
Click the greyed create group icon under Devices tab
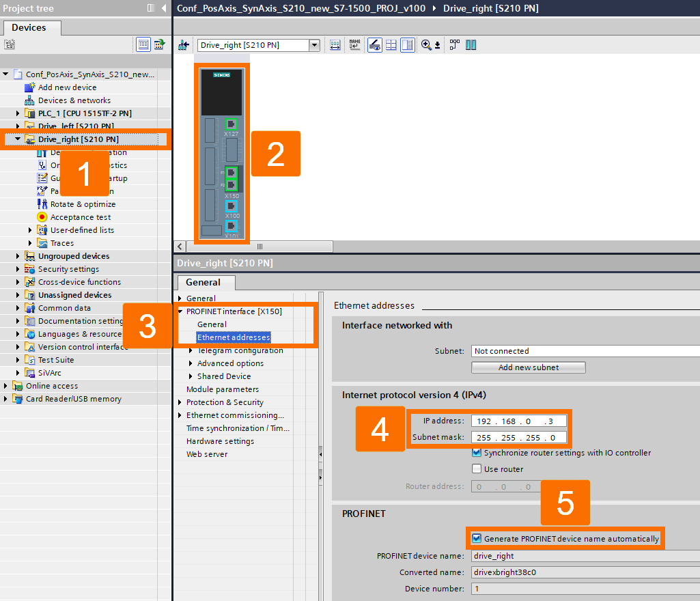(x=10, y=44)
